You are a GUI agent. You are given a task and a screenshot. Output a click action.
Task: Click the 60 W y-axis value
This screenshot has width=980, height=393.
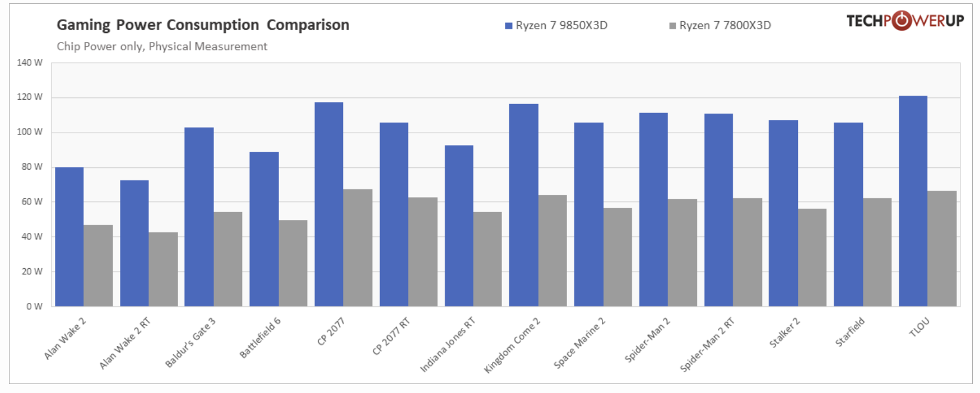click(32, 202)
